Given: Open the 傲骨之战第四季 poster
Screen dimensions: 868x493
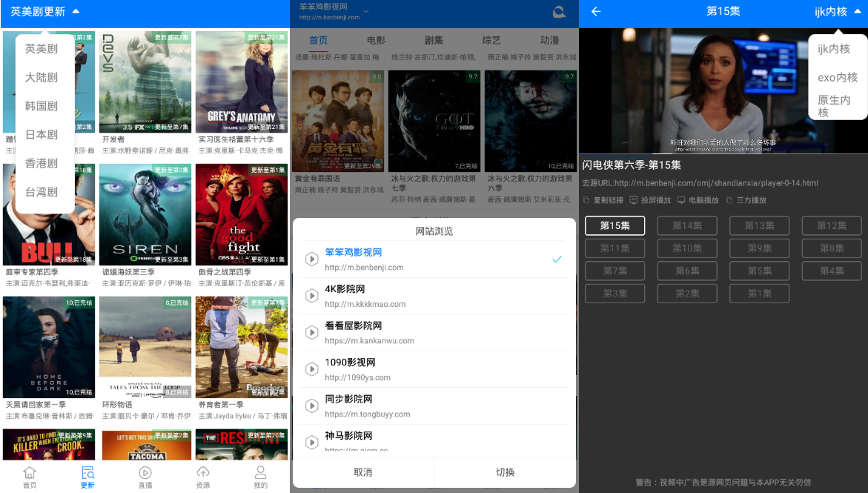Looking at the screenshot, I should pos(242,214).
